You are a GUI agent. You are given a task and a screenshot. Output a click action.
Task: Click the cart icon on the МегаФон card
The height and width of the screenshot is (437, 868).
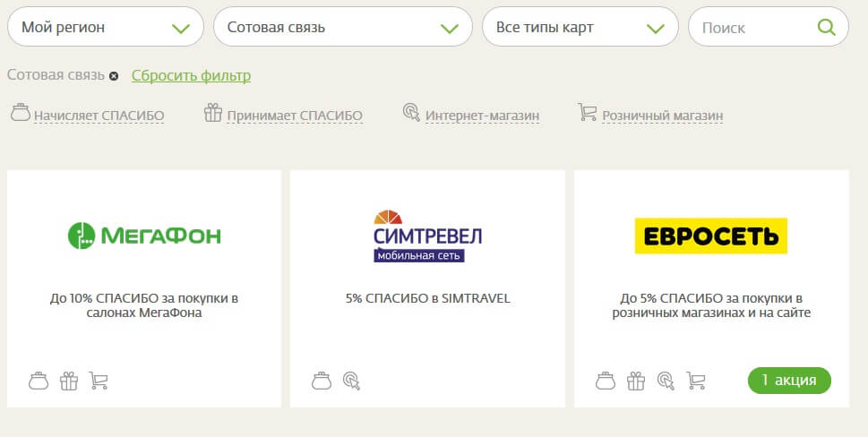click(x=99, y=381)
